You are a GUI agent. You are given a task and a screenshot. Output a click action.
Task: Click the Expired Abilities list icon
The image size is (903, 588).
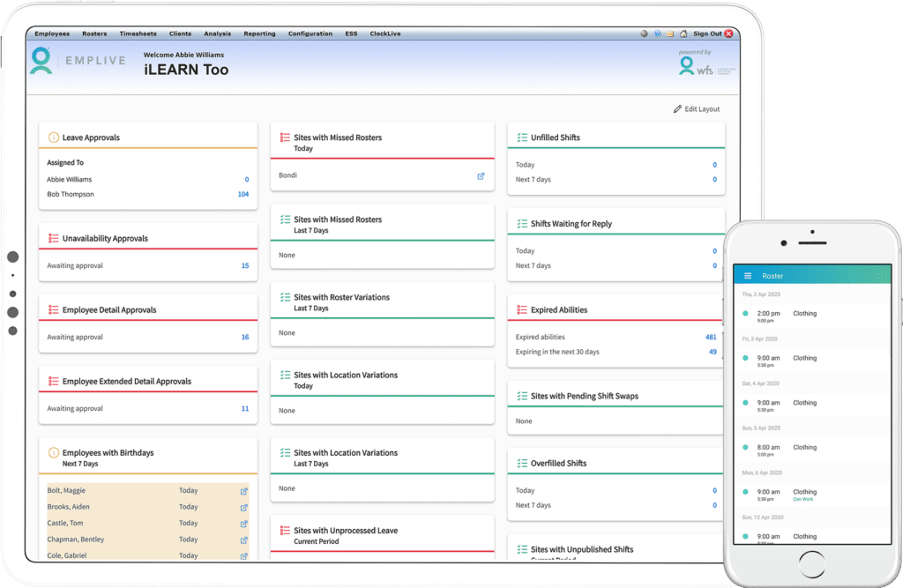(522, 309)
